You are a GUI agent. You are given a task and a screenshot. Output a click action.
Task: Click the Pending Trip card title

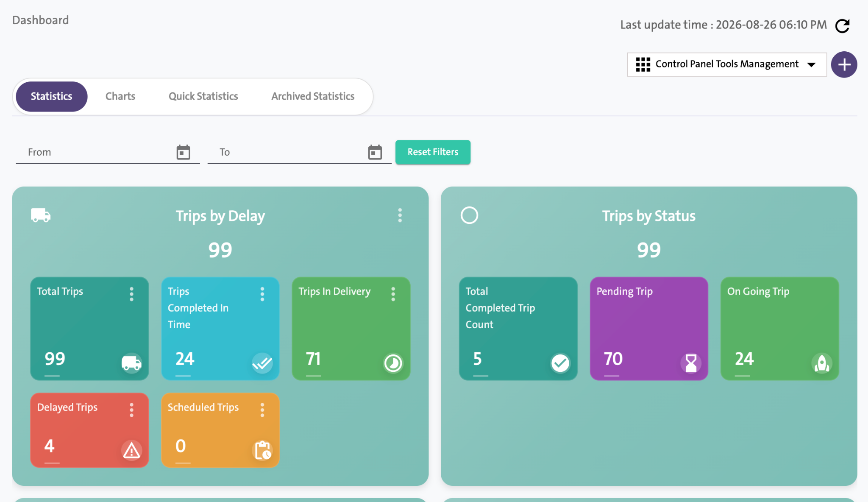[x=624, y=291]
